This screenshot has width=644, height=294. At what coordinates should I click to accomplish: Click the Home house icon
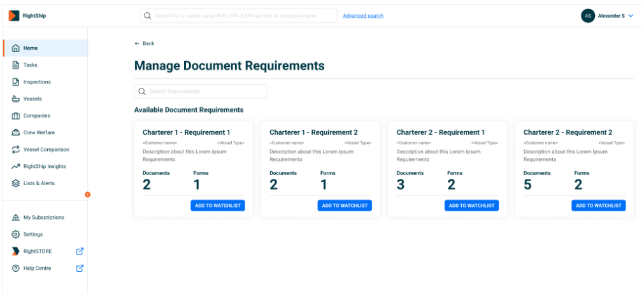[16, 48]
